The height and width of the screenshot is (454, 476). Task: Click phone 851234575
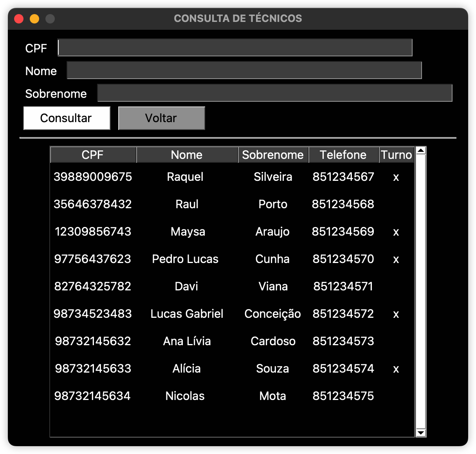pyautogui.click(x=343, y=396)
